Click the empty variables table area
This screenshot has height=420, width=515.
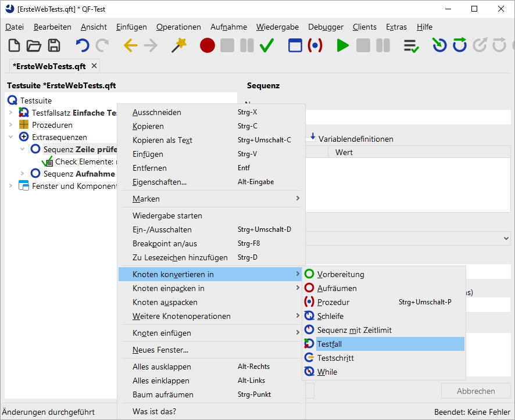407,185
